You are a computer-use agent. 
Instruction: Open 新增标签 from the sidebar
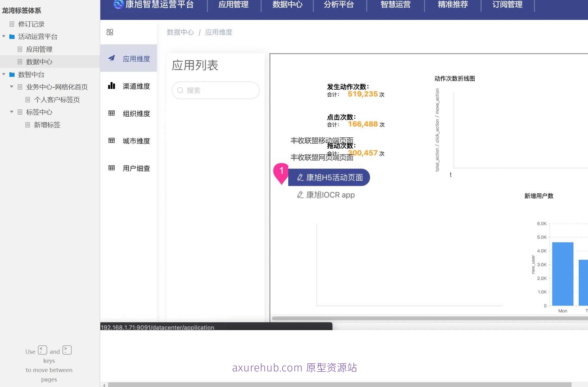click(x=47, y=125)
